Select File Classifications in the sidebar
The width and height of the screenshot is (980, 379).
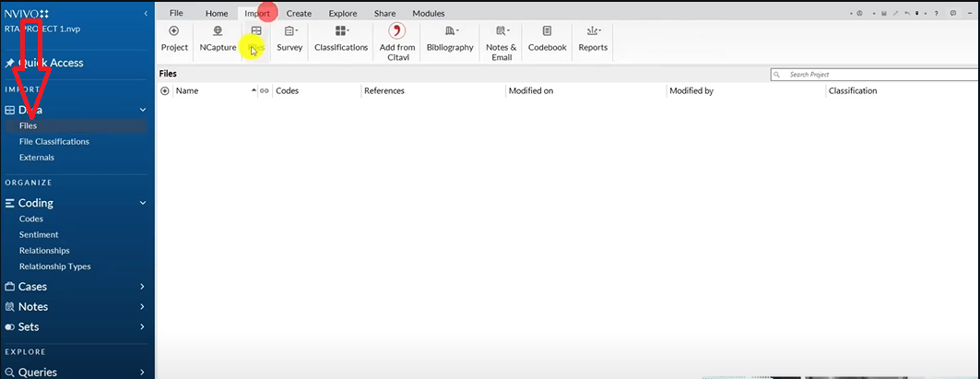pos(54,142)
